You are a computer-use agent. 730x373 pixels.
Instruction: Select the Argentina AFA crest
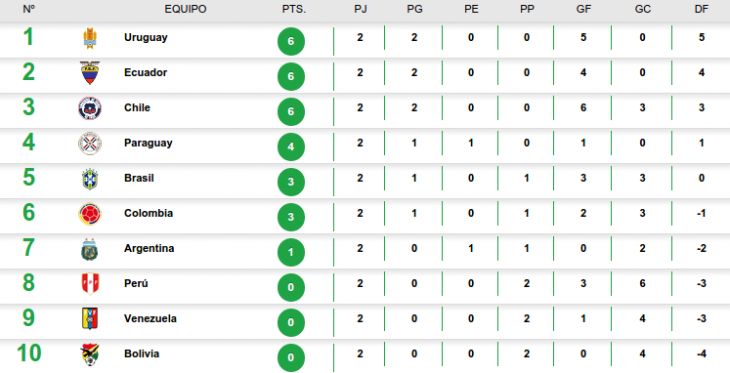click(x=90, y=249)
